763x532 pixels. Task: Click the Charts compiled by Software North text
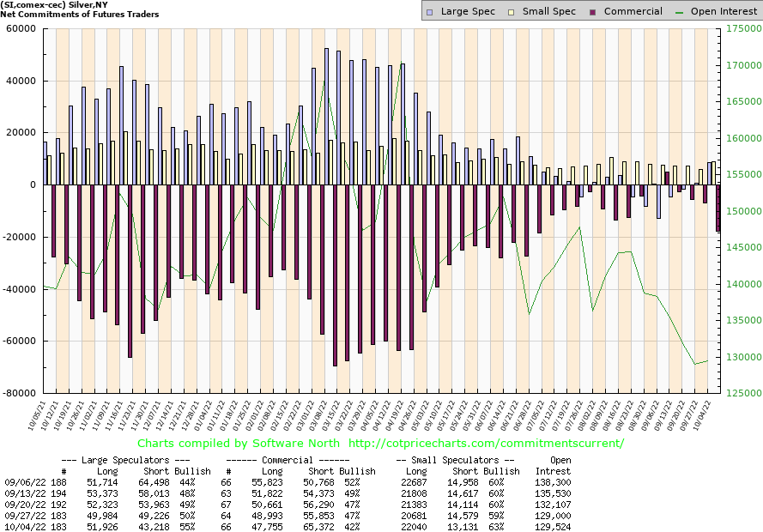(238, 444)
